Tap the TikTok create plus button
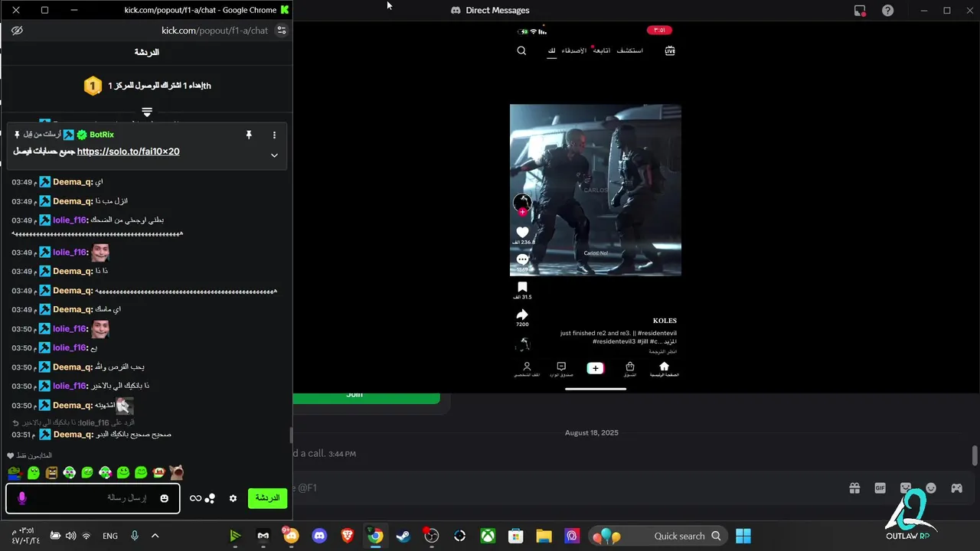This screenshot has width=980, height=551. pyautogui.click(x=595, y=368)
